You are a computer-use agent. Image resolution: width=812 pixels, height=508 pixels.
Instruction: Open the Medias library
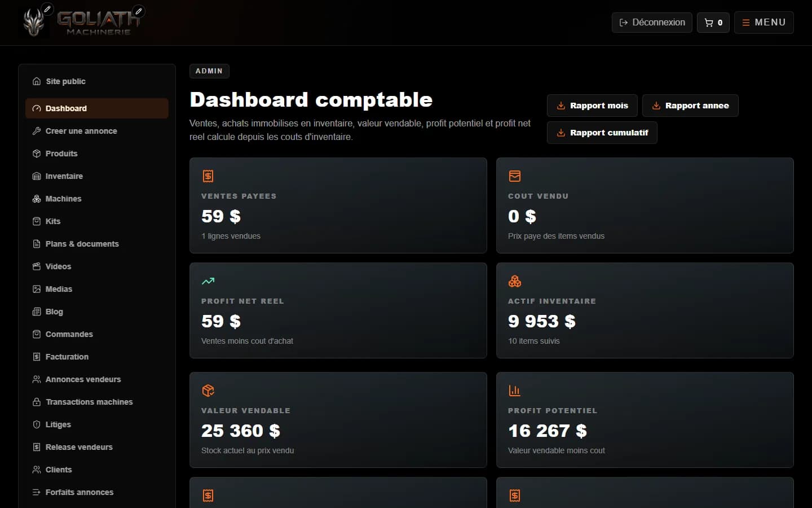click(x=97, y=289)
